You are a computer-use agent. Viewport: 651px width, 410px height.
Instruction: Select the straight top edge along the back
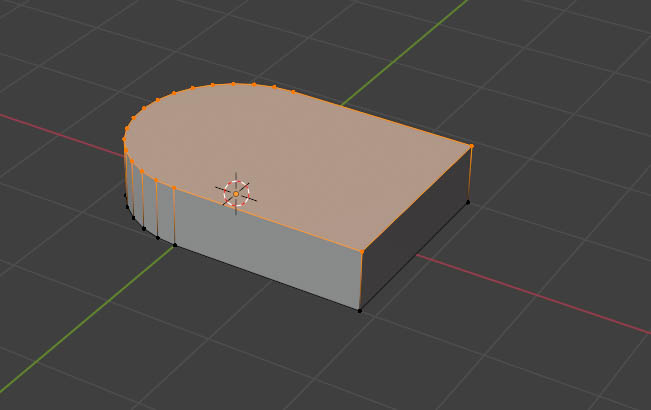[383, 118]
